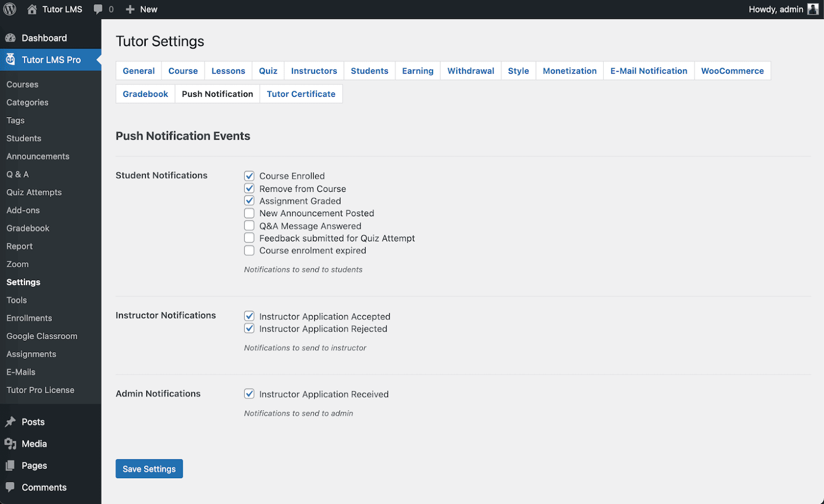Open the Lessons tab
Screen dimensions: 824x504
pos(228,71)
